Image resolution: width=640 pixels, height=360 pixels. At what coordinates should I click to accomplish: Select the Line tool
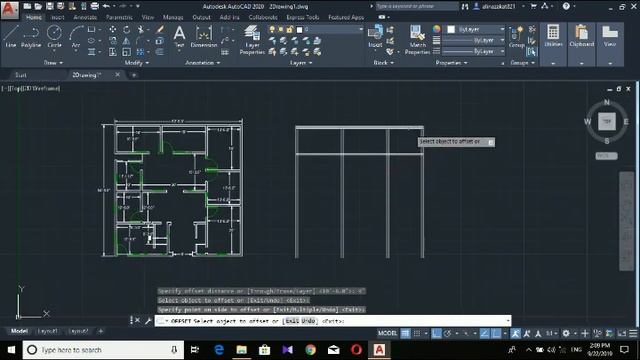tap(11, 36)
